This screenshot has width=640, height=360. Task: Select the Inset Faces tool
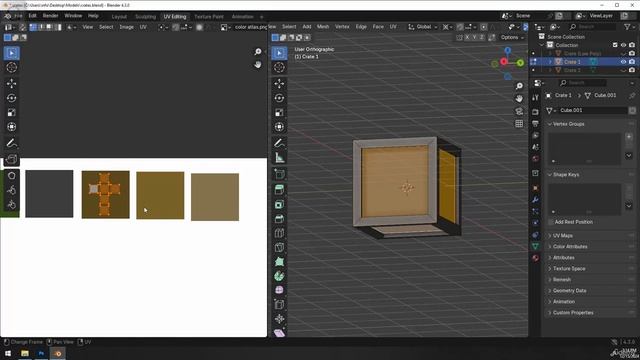coord(279,204)
